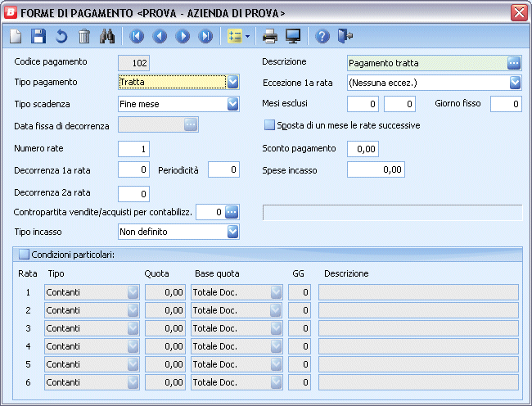Open search with the binoculars icon
This screenshot has height=406, width=532.
(107, 36)
